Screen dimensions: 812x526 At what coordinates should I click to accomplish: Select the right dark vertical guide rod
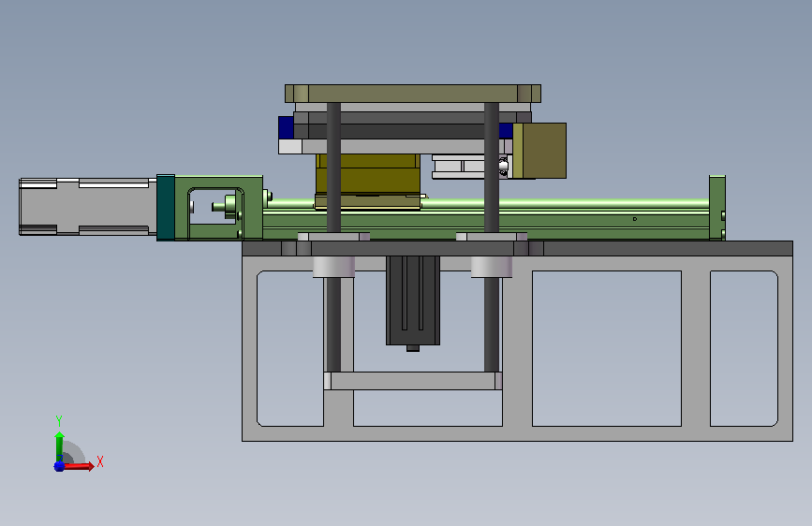492,167
